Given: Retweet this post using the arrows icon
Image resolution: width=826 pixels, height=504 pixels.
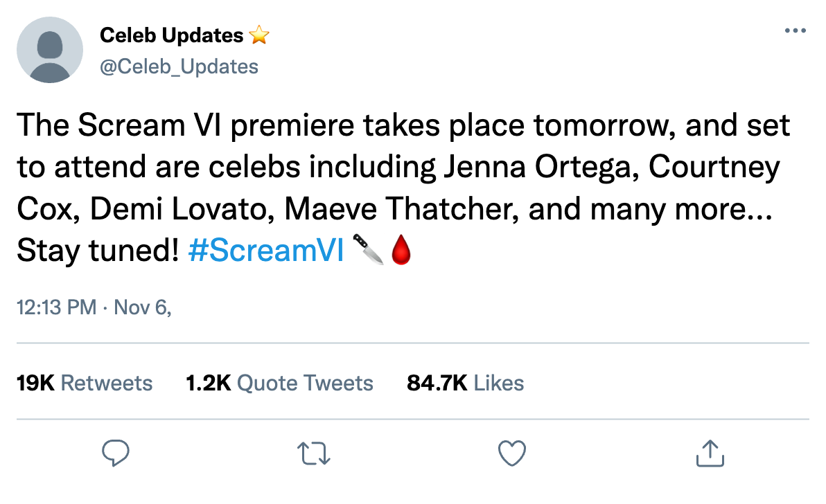Looking at the screenshot, I should 314,453.
